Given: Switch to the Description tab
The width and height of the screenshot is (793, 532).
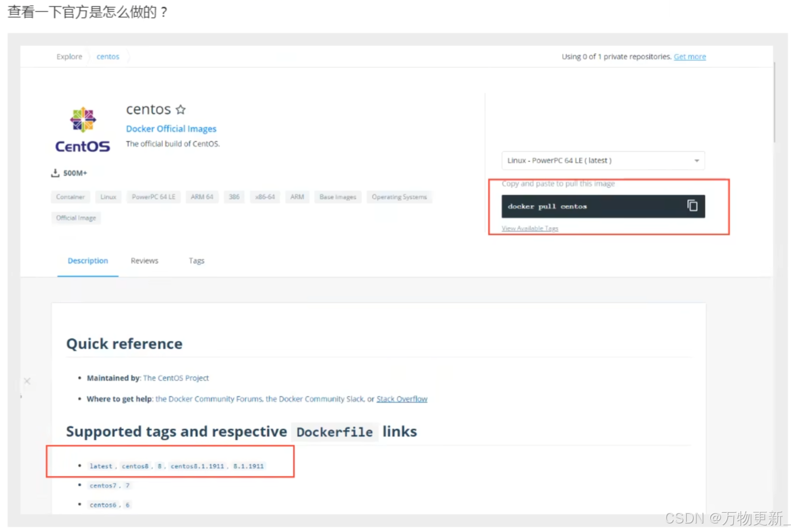Looking at the screenshot, I should click(x=88, y=261).
